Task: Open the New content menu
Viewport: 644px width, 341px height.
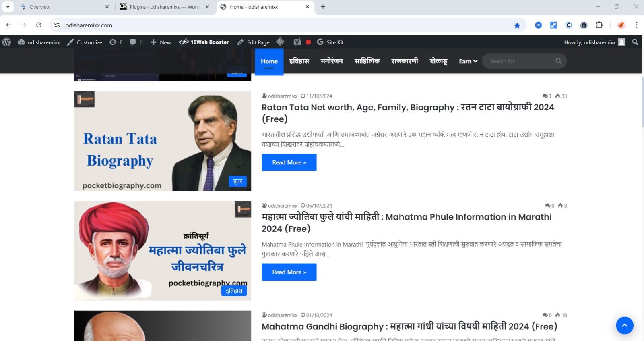Action: 161,42
